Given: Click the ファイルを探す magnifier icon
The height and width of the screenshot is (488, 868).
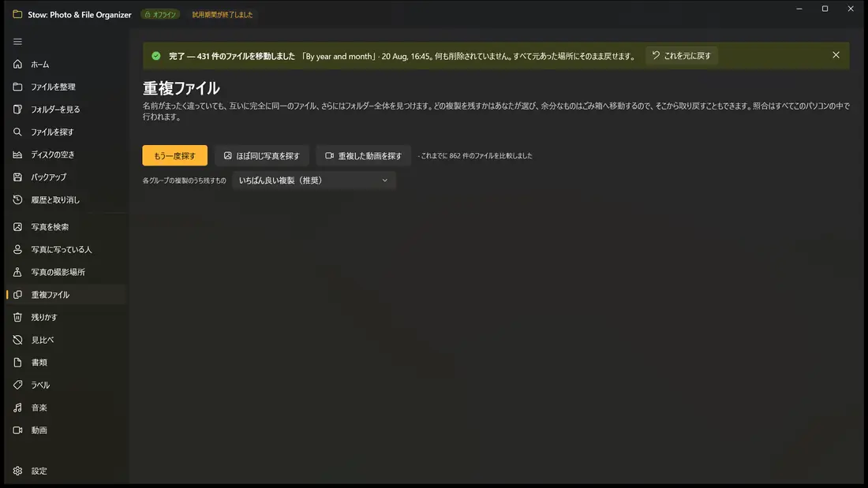Looking at the screenshot, I should click(x=17, y=132).
